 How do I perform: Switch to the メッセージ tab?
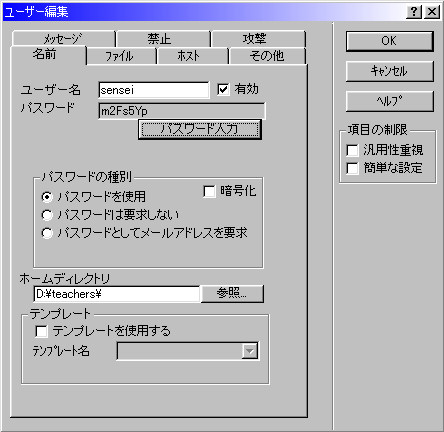coord(63,39)
